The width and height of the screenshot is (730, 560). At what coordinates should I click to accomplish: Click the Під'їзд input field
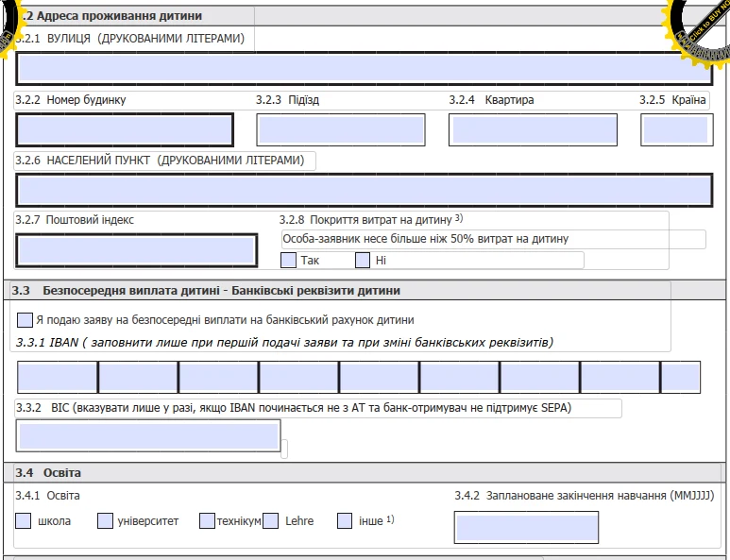(341, 130)
